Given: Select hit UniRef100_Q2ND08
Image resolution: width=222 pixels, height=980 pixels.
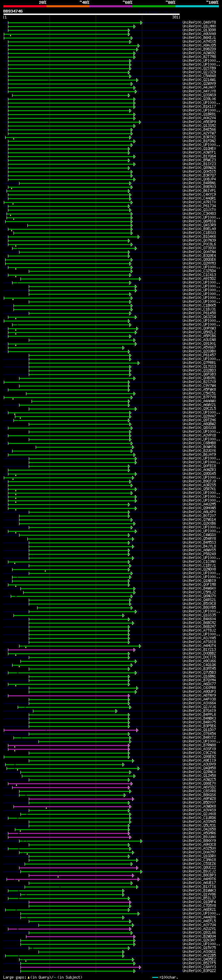Looking at the screenshot, I should pyautogui.click(x=199, y=569).
